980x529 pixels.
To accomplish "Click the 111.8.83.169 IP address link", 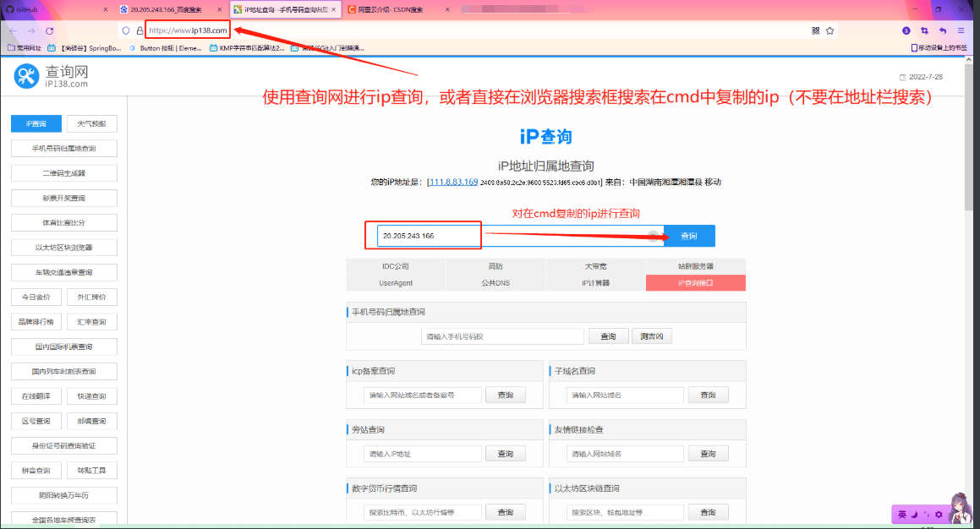I will (x=454, y=182).
